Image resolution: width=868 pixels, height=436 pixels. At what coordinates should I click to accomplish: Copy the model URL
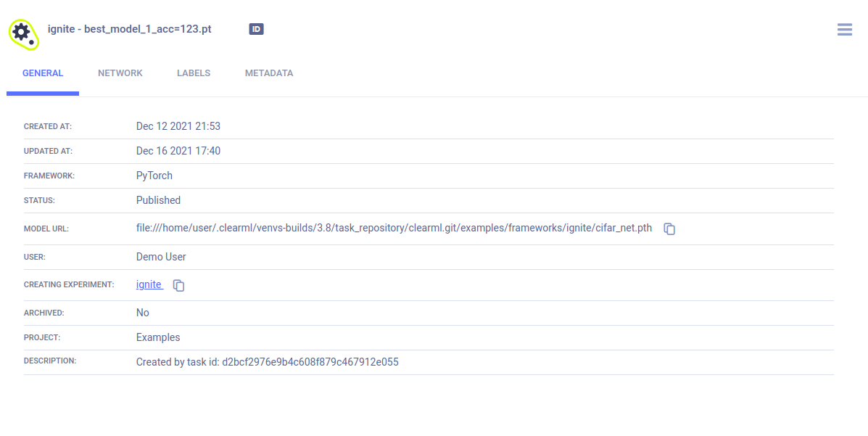pos(669,229)
